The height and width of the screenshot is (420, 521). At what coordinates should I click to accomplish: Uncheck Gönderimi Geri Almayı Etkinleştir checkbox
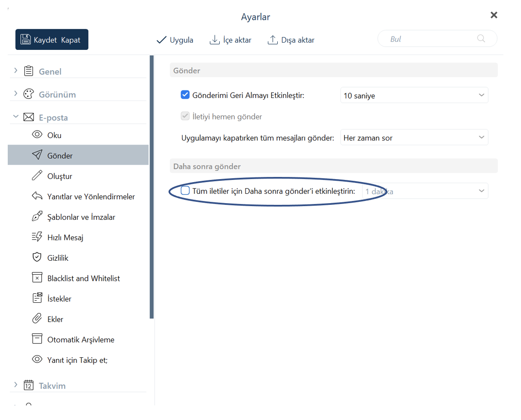[185, 95]
